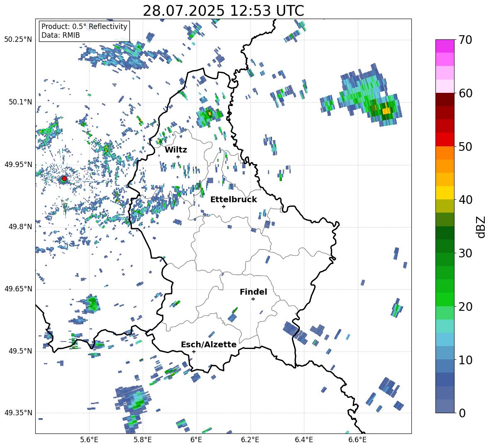Click the 6.6°E longitude label

tap(357, 440)
